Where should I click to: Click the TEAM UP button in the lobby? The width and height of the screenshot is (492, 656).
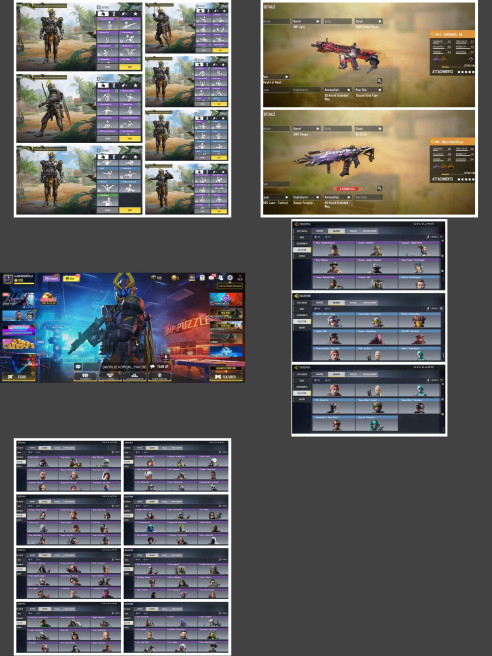click(x=159, y=366)
